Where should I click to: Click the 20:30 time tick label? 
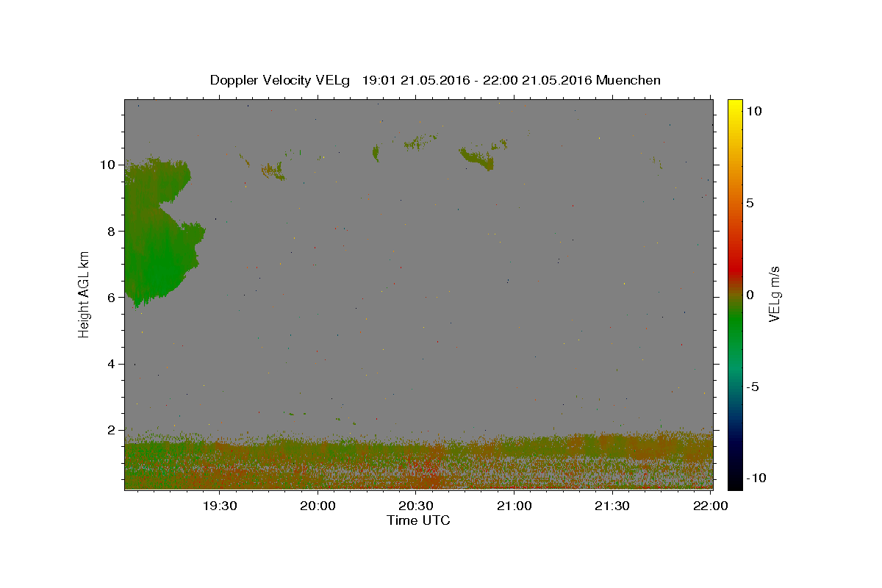coord(415,506)
